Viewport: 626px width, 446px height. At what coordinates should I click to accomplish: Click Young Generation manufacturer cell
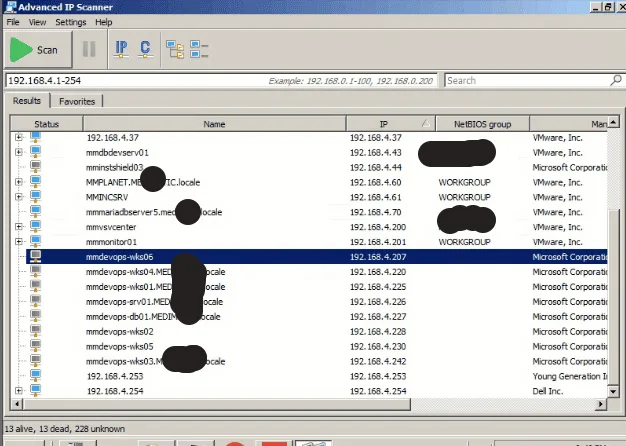click(570, 376)
